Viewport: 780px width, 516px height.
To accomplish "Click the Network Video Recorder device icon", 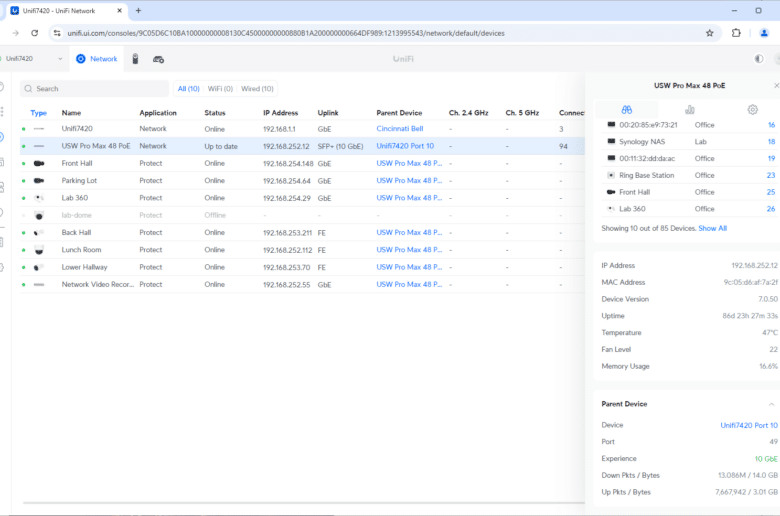I will coord(39,285).
